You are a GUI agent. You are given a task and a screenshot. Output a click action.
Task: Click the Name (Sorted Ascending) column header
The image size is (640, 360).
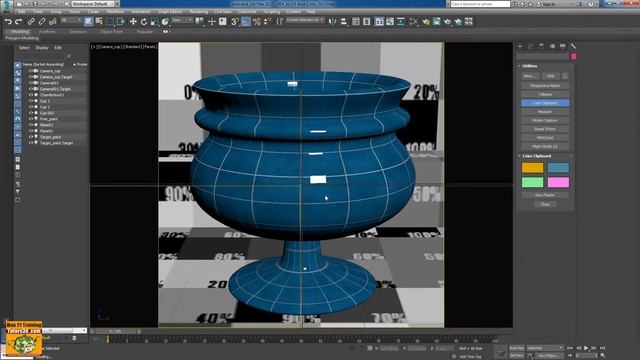43,64
